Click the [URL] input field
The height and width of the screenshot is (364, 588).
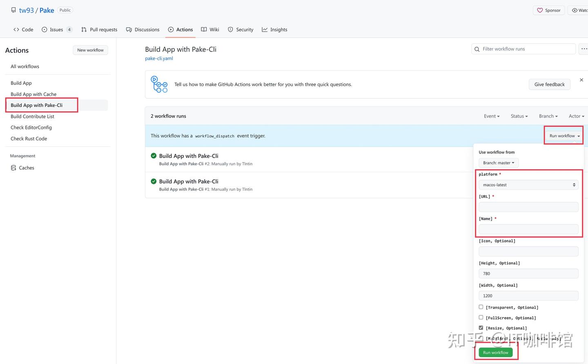click(528, 207)
